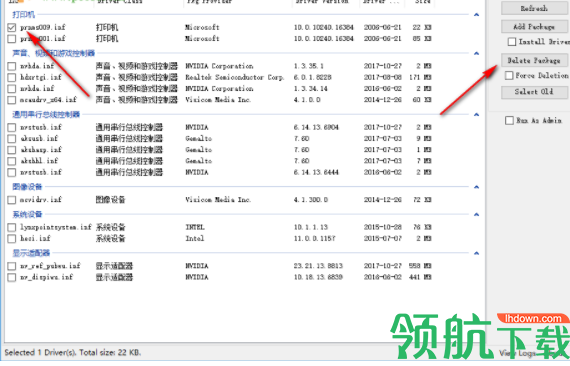Select the akshasp.inf file name
The width and height of the screenshot is (570, 366).
tap(41, 150)
